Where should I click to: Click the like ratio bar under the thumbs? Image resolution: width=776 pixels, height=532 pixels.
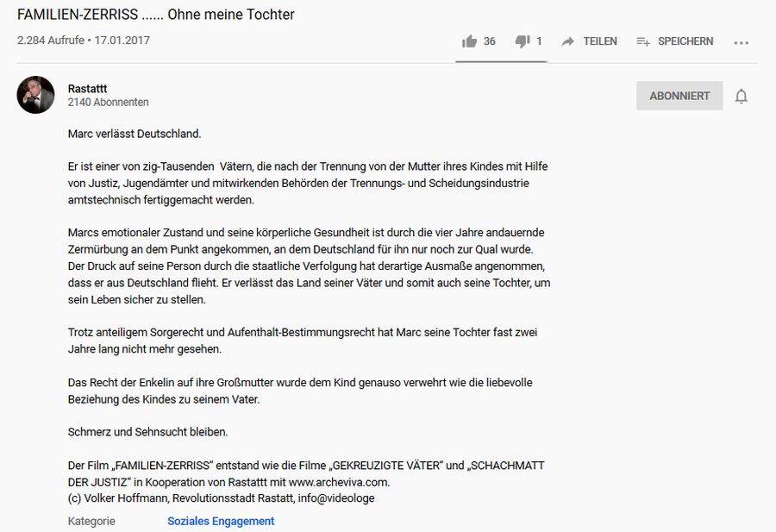point(501,62)
